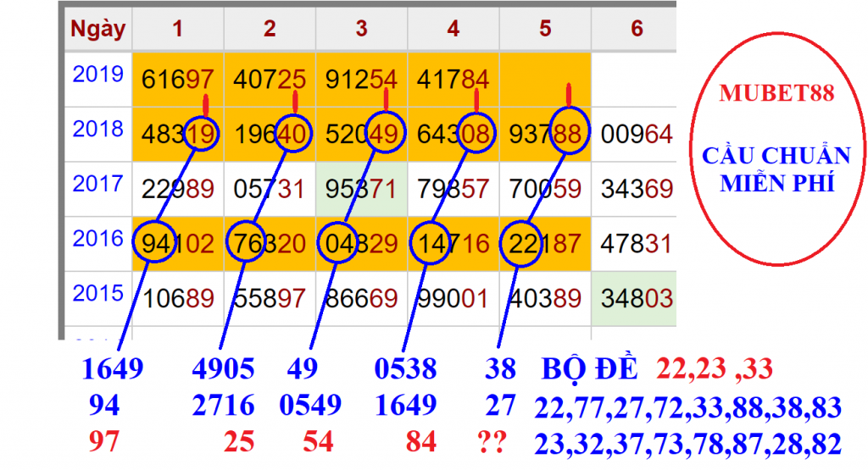The width and height of the screenshot is (868, 470).
Task: Click the red MUBET88 oval badge
Action: (776, 139)
